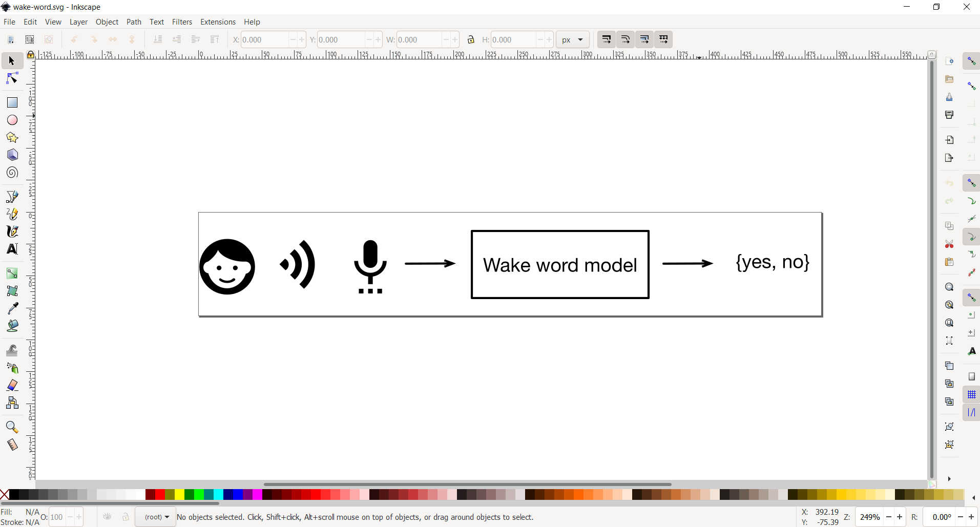Pick the red color swatch
980x527 pixels.
160,494
